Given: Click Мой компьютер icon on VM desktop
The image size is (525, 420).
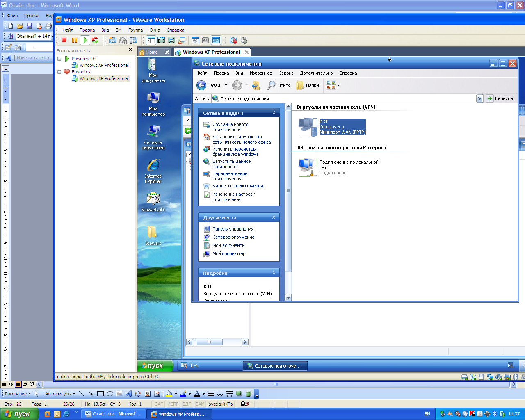Looking at the screenshot, I should (x=153, y=104).
